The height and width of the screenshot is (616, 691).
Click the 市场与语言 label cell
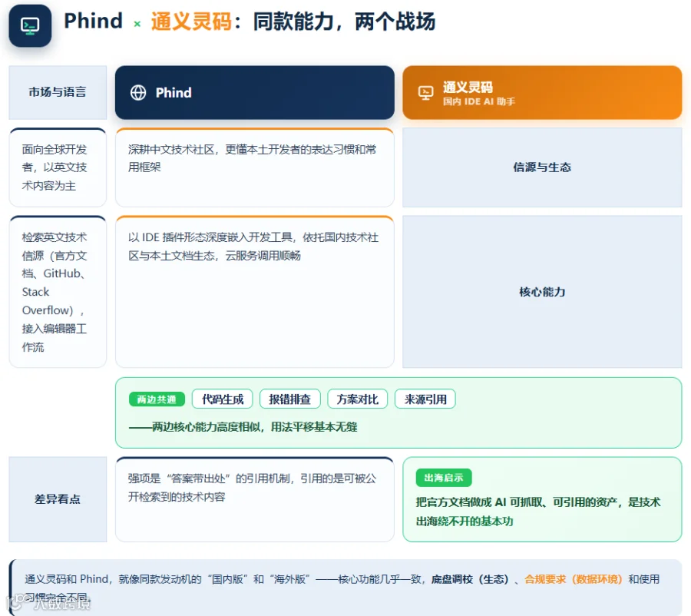[x=58, y=92]
